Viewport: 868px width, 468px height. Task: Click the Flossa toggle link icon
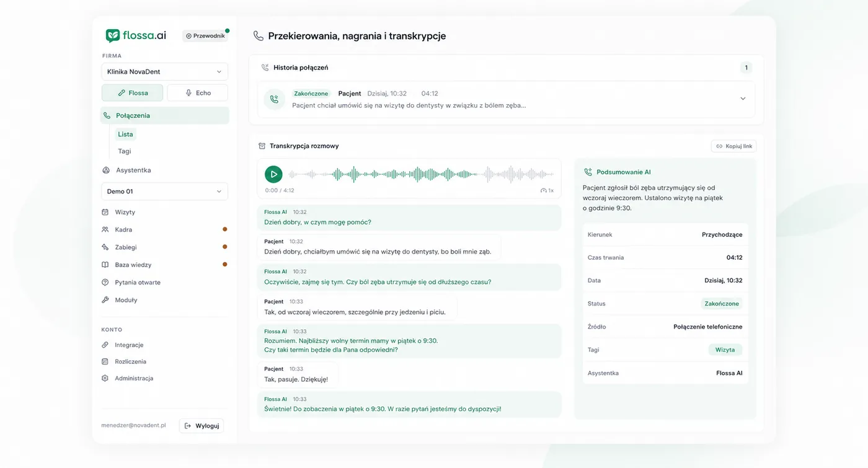pyautogui.click(x=122, y=93)
